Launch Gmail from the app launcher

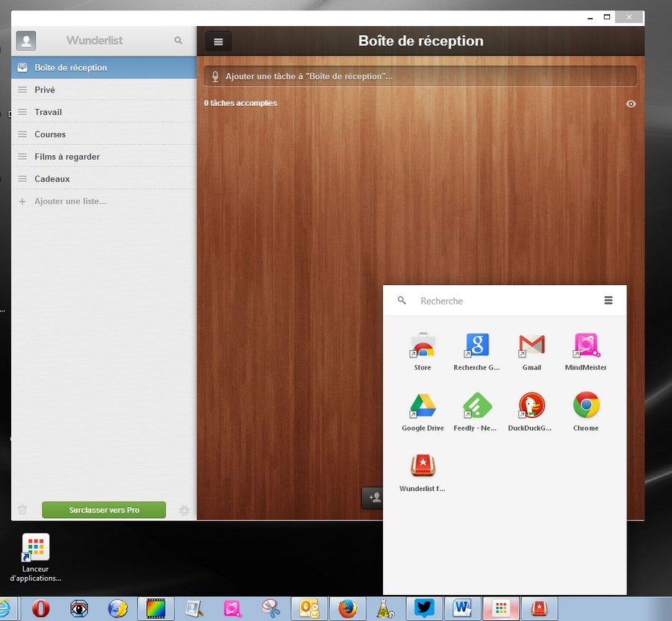coord(532,345)
